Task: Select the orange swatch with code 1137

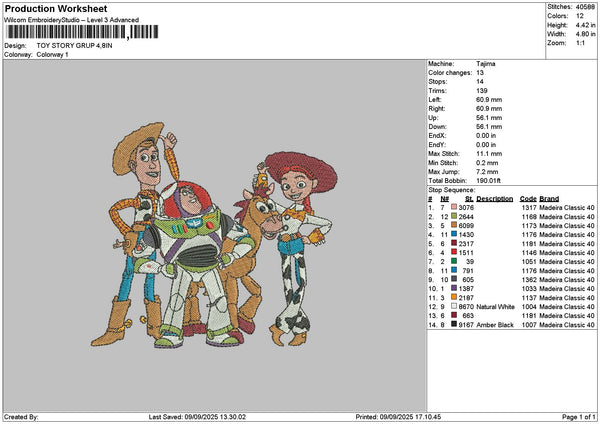Action: pyautogui.click(x=454, y=297)
